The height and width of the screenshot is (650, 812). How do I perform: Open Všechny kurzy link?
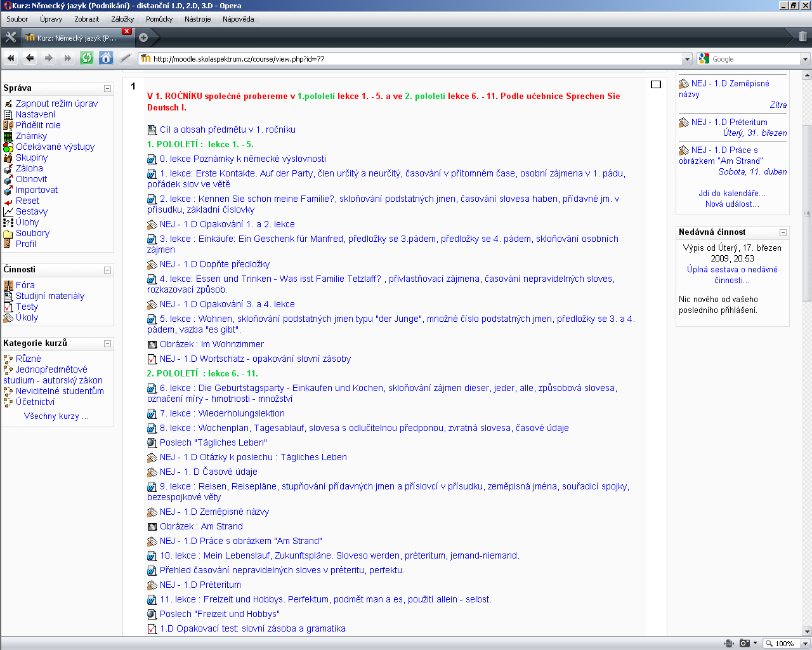(x=56, y=416)
